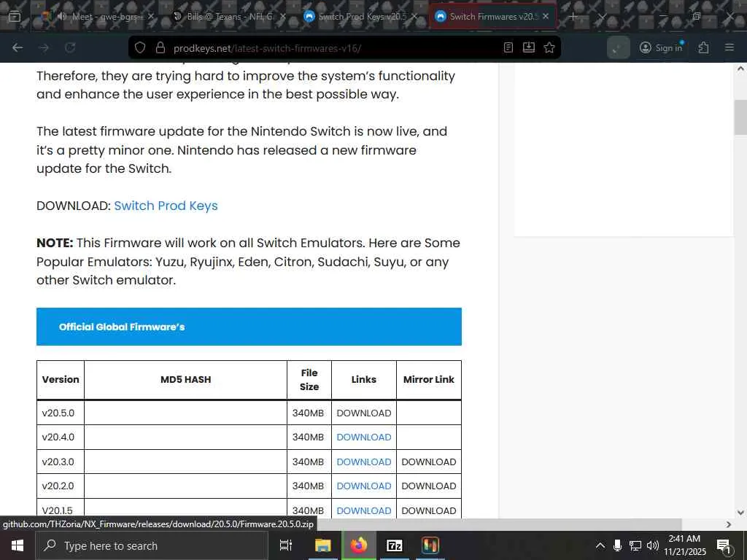Click the v20.5.0 version cell
Viewport: 747px width, 560px height.
click(61, 413)
